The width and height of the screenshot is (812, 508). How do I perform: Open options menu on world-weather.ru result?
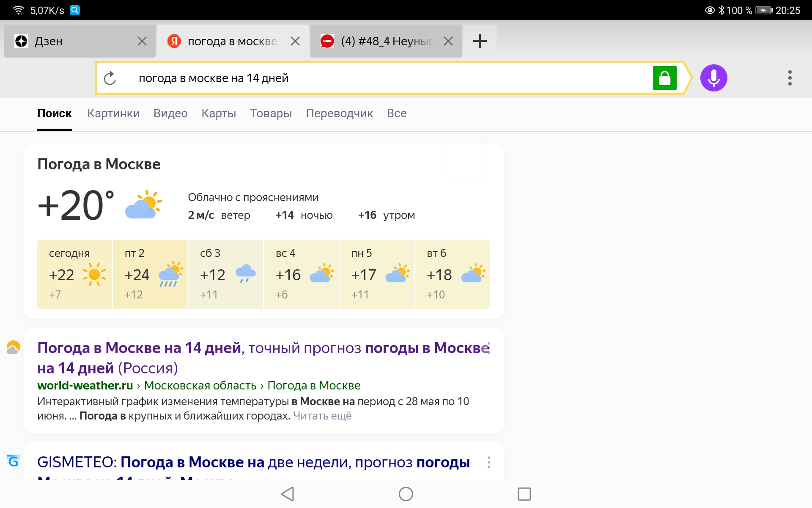coord(488,348)
